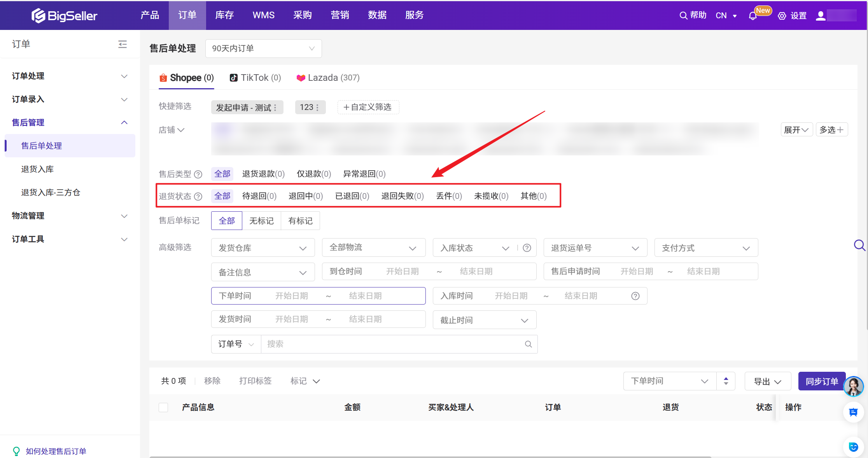The image size is (868, 458).
Task: Open options dots on 123 filter
Action: click(x=317, y=108)
